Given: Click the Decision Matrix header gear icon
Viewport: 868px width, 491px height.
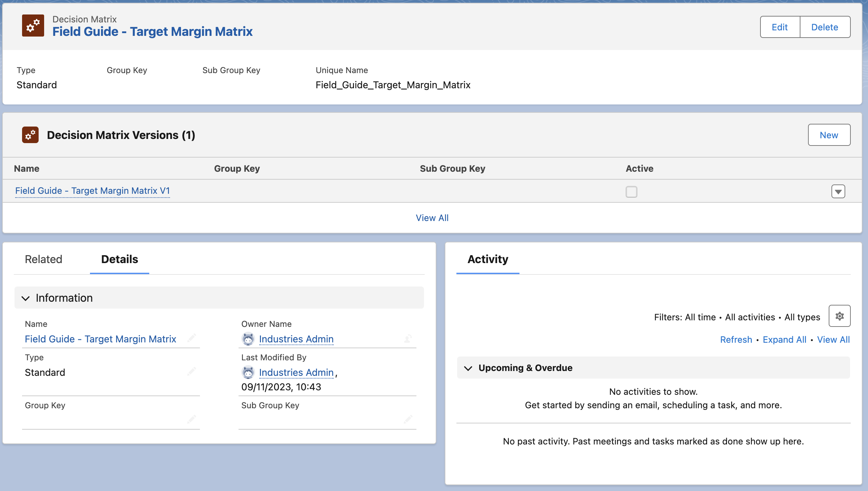Looking at the screenshot, I should click(x=33, y=26).
